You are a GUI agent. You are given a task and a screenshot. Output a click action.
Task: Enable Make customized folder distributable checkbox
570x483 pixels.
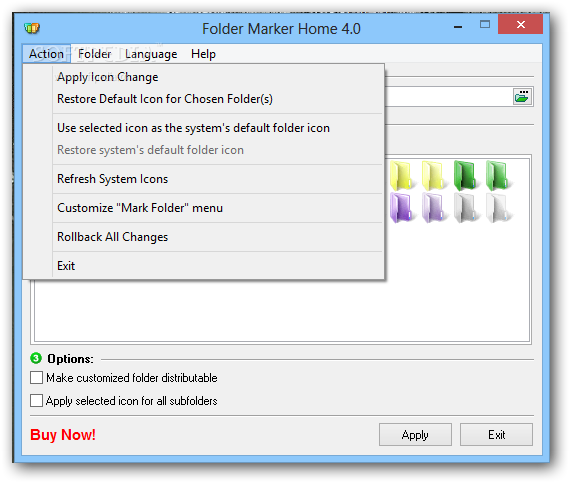tap(36, 378)
